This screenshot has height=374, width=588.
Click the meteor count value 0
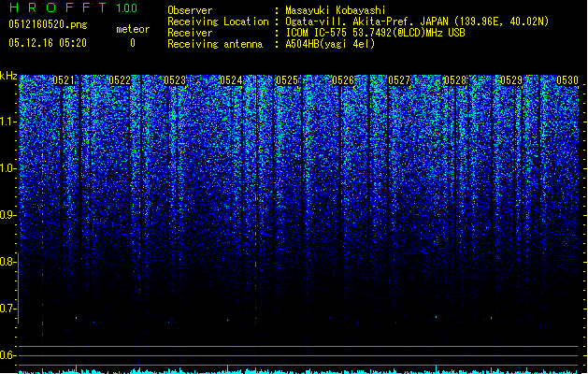(x=133, y=43)
